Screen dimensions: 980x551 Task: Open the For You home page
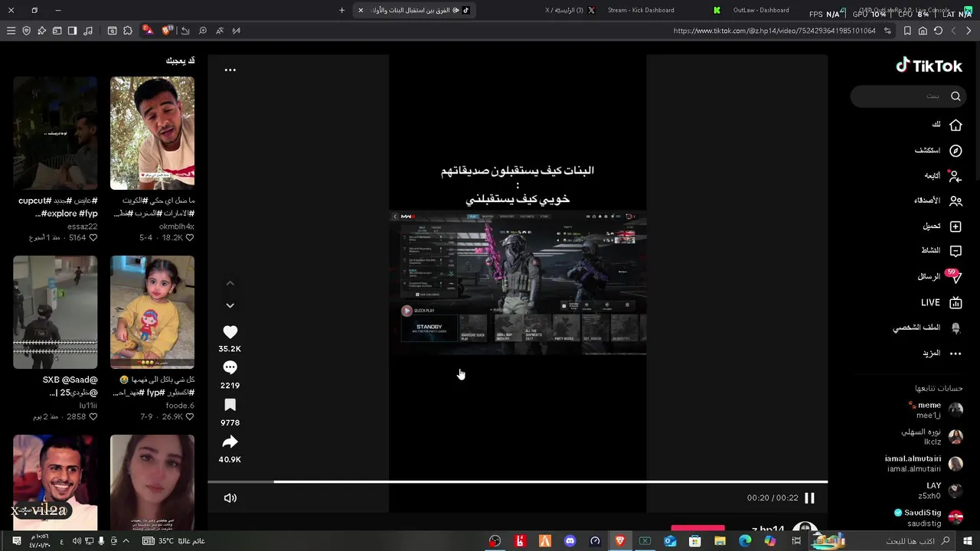pyautogui.click(x=947, y=125)
